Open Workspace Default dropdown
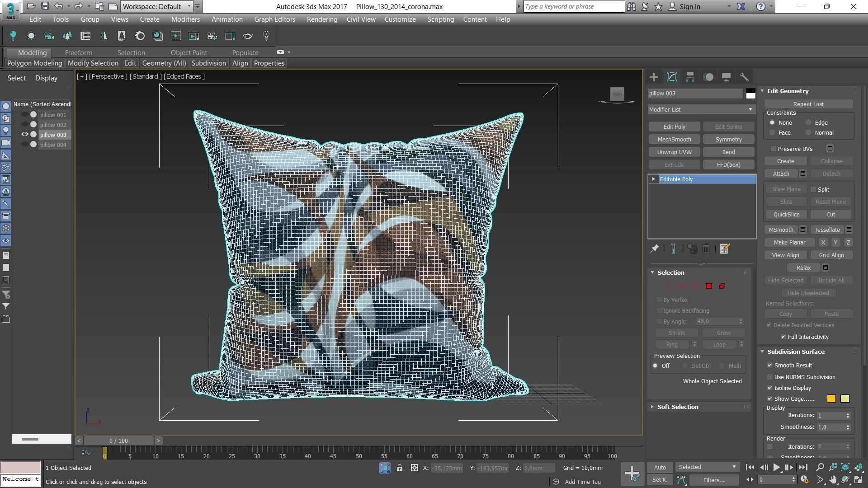 [x=156, y=6]
